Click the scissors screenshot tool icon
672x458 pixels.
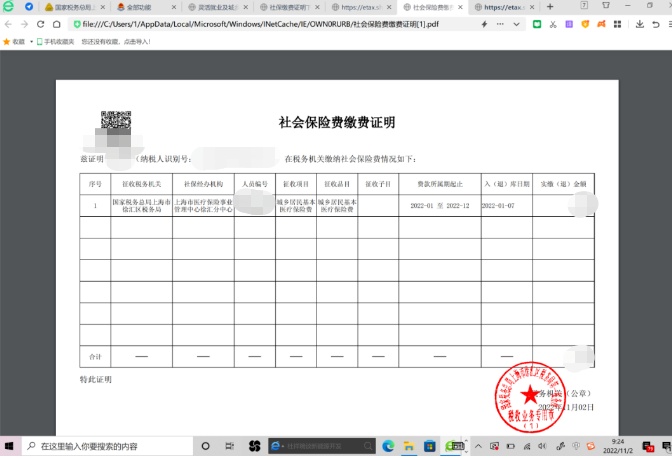click(553, 24)
